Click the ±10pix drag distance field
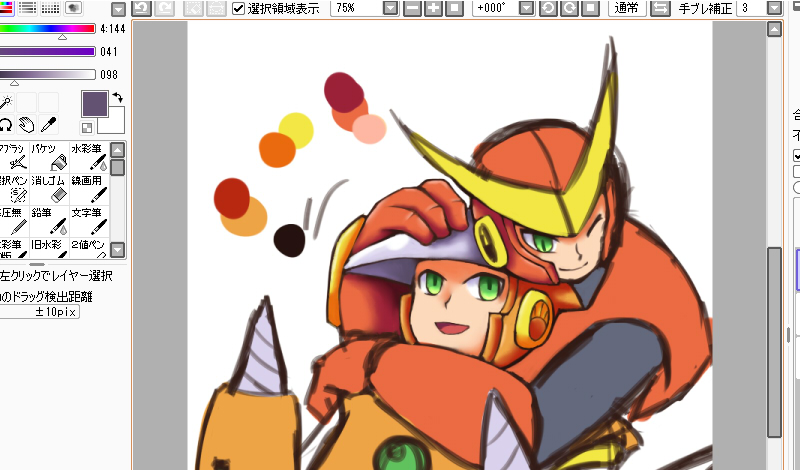The height and width of the screenshot is (470, 800). tap(40, 311)
